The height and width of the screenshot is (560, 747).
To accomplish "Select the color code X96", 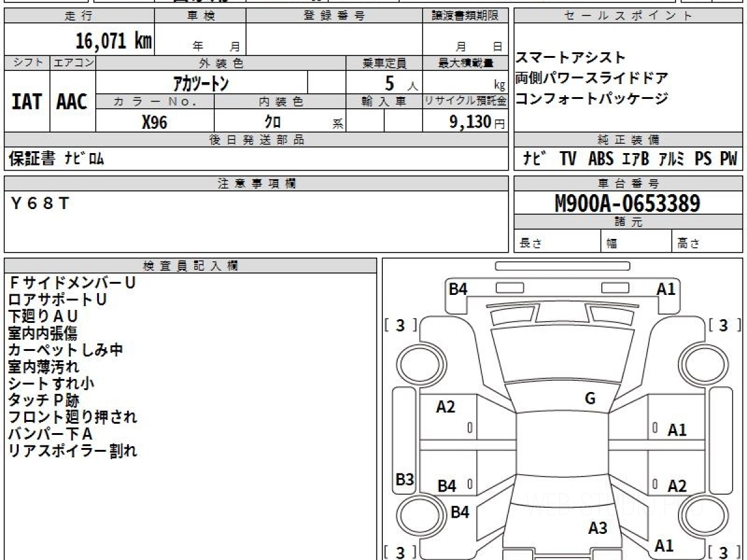I will (154, 122).
